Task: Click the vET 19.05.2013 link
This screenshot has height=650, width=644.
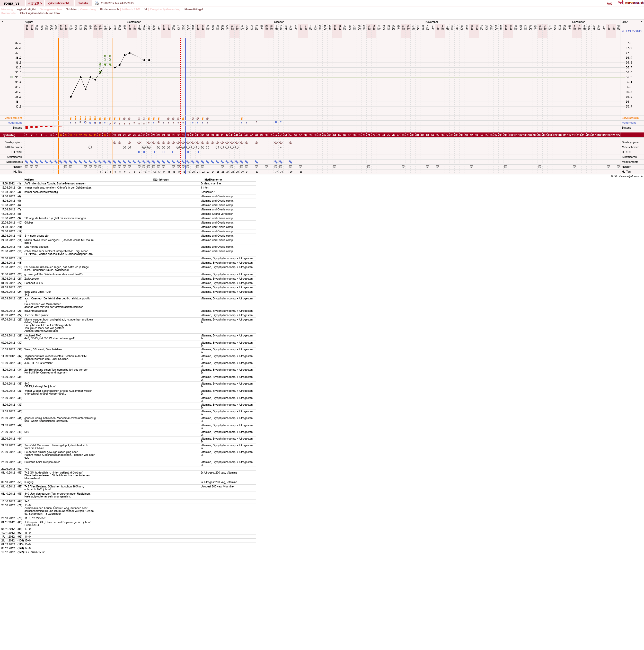Action: pos(632,31)
